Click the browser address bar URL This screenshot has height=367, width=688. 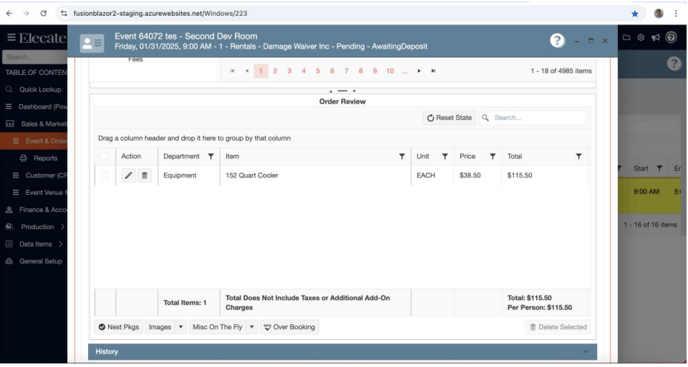pyautogui.click(x=160, y=14)
